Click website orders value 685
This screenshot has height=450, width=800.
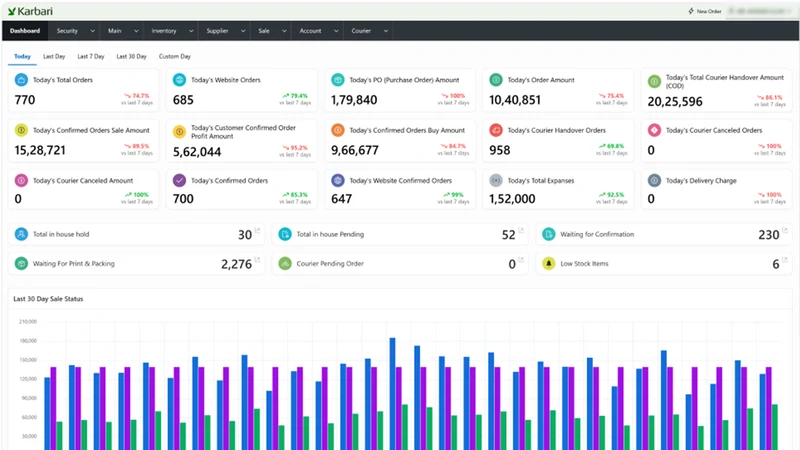click(183, 100)
